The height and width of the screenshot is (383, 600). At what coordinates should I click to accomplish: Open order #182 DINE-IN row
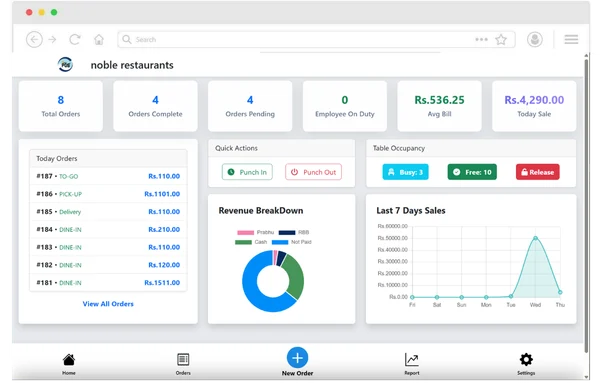point(108,265)
